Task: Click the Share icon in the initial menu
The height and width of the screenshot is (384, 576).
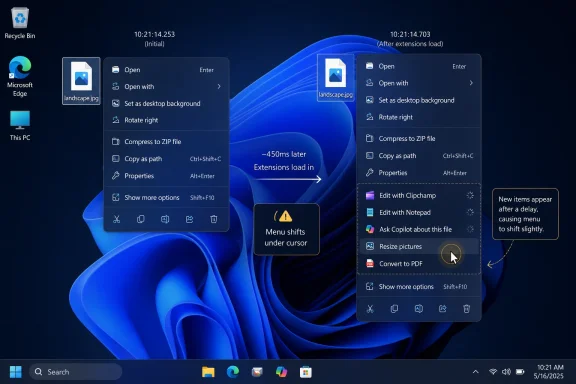Action: point(189,219)
